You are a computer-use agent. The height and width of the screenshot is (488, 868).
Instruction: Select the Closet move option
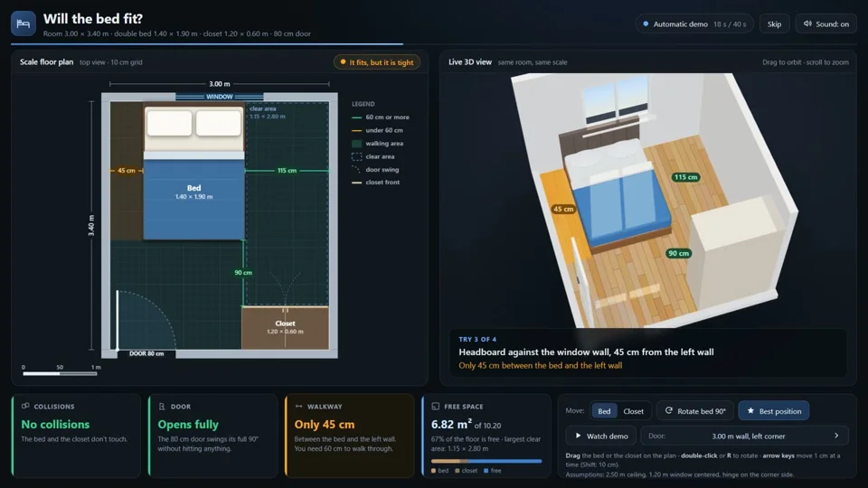point(633,411)
